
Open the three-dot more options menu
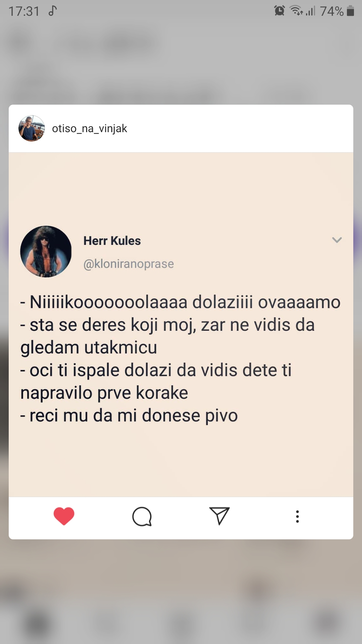(297, 517)
